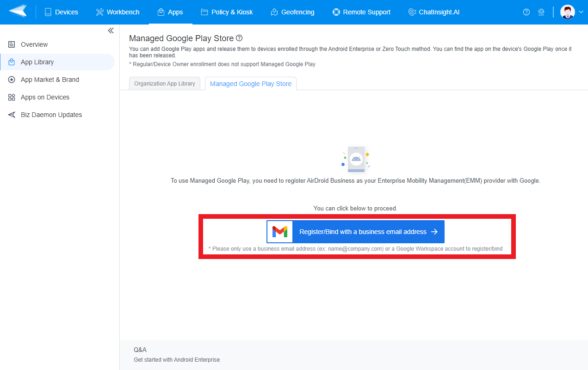Screen dimensions: 588x370
Task: Select App Library in the sidebar
Action: pyautogui.click(x=57, y=62)
